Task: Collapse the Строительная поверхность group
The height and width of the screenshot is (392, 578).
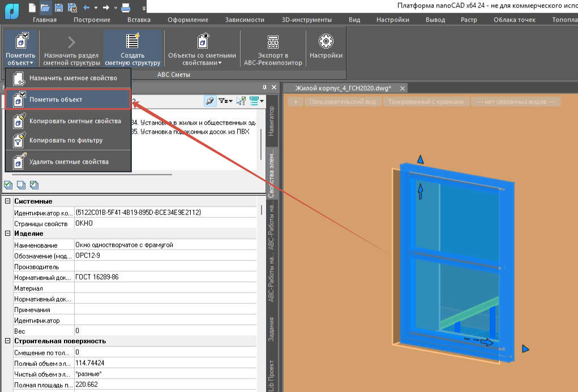Action: click(7, 341)
